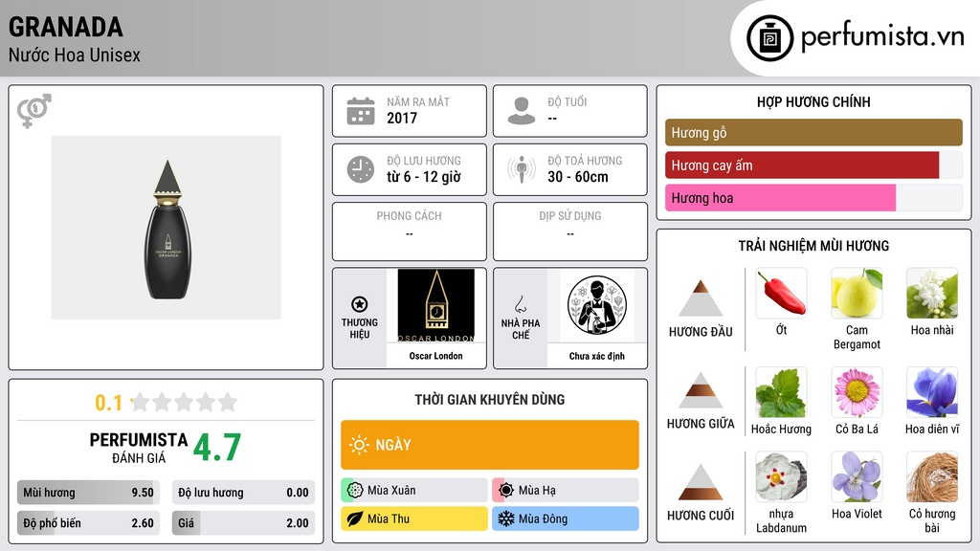Click the sun icon in the Ngày bar
The image size is (980, 551).
point(360,445)
